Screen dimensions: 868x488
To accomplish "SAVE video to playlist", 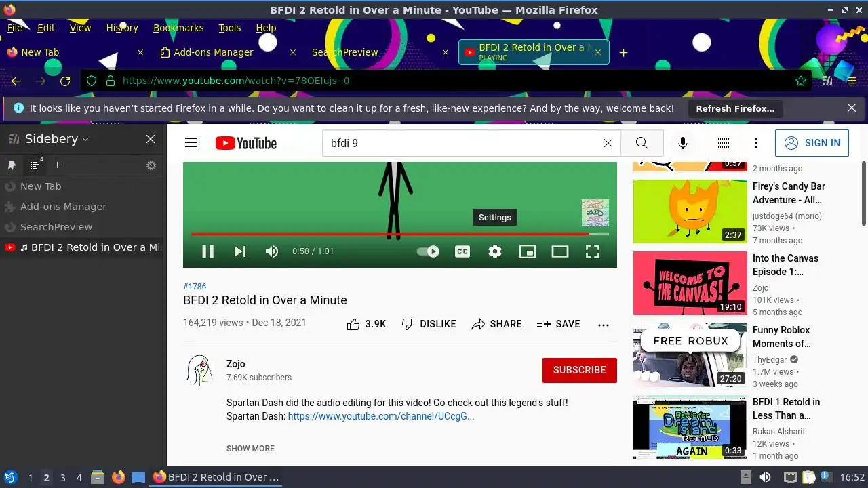I will tap(558, 324).
